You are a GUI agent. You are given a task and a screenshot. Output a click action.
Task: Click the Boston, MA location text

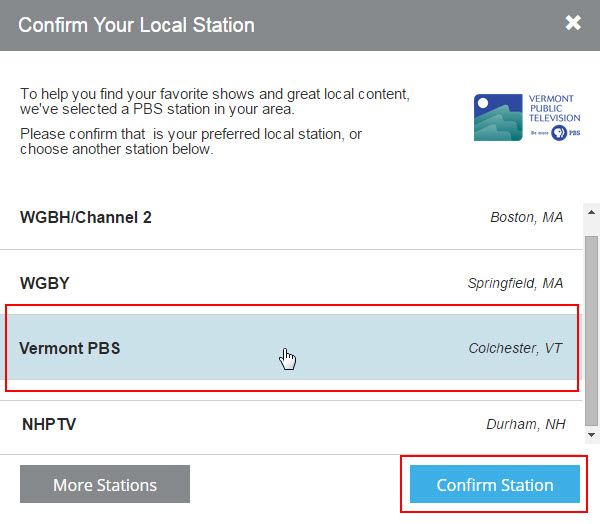(x=527, y=217)
